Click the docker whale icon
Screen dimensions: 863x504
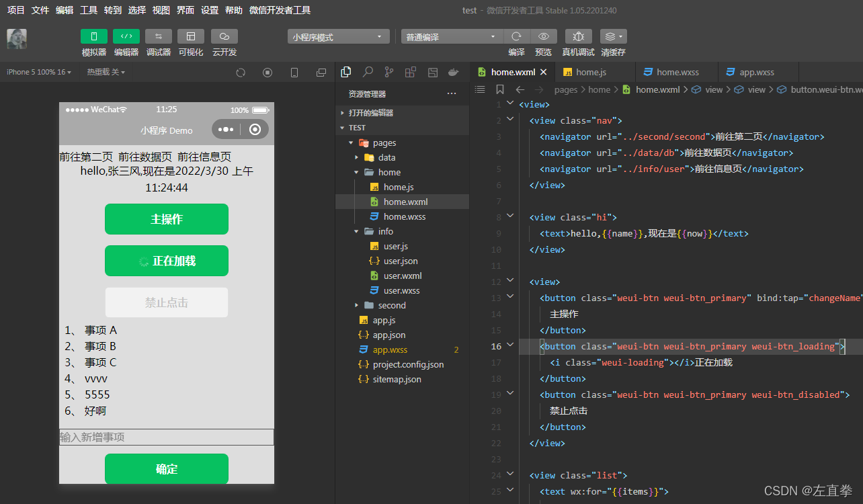click(454, 72)
